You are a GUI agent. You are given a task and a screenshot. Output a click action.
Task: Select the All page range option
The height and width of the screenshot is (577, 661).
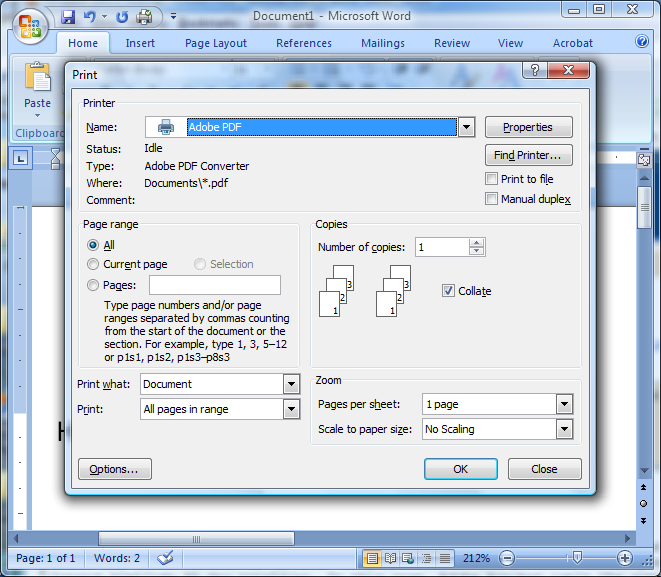pyautogui.click(x=93, y=245)
